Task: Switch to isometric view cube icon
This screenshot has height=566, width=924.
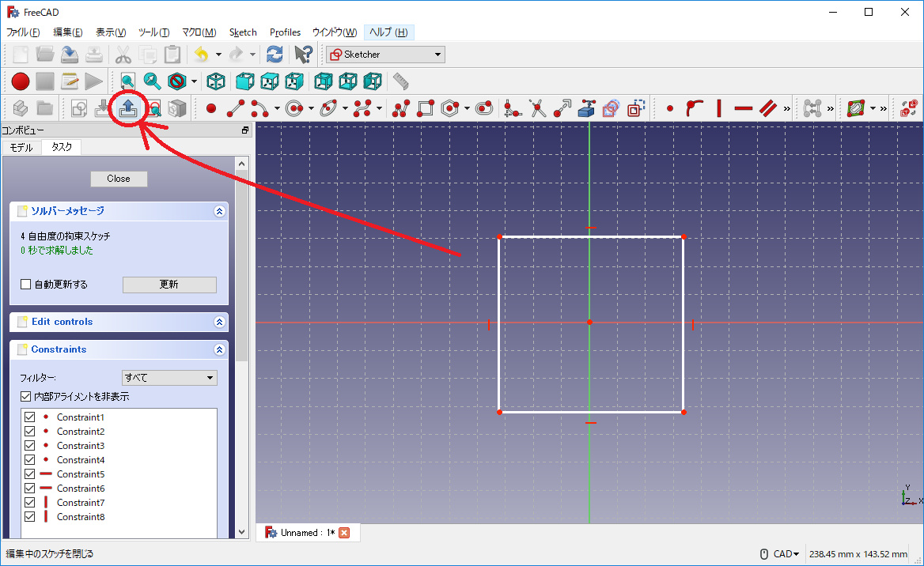Action: [216, 81]
